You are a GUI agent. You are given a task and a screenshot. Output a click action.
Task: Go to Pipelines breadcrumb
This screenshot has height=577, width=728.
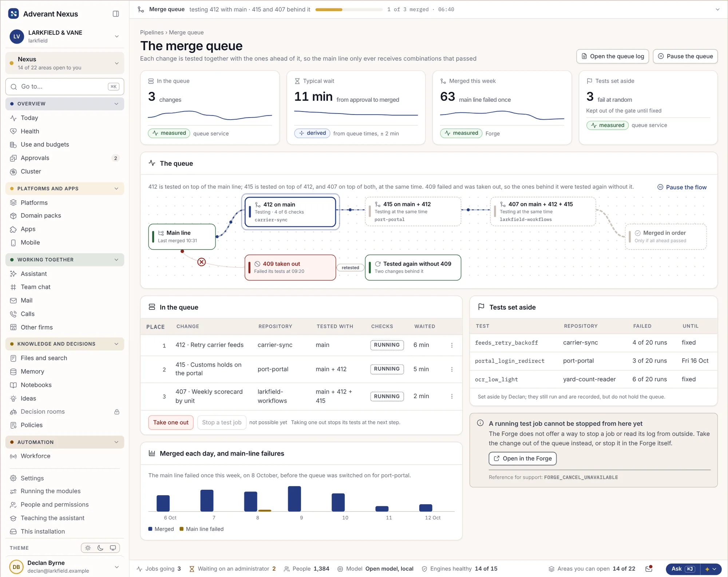(152, 32)
